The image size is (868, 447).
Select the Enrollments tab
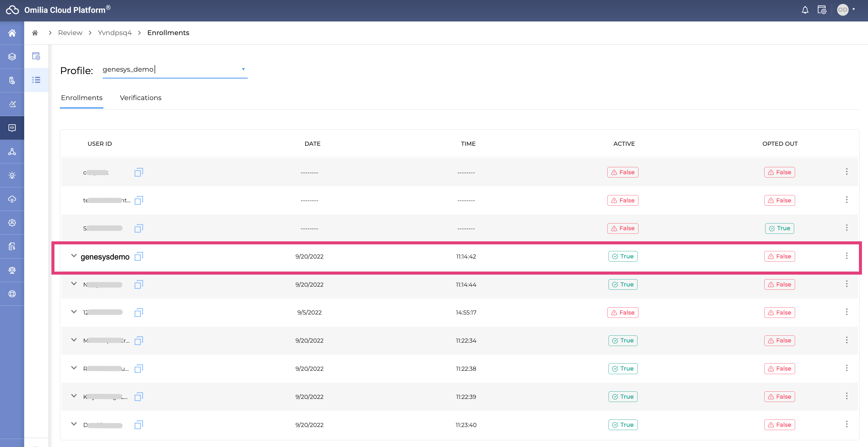(x=82, y=98)
